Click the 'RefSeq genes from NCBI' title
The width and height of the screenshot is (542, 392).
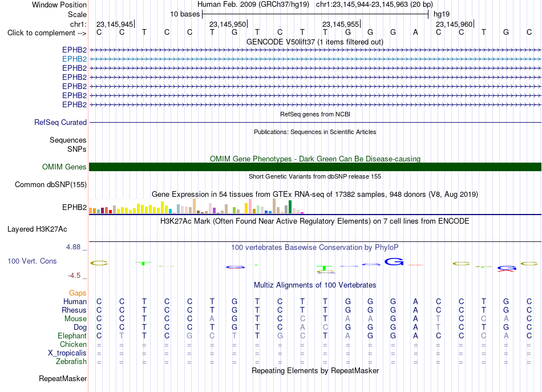316,114
